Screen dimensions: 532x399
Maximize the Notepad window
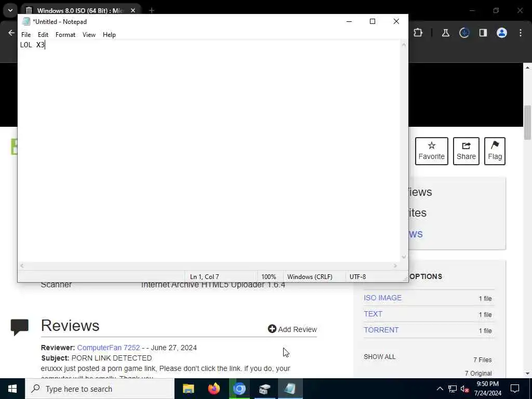(x=372, y=21)
